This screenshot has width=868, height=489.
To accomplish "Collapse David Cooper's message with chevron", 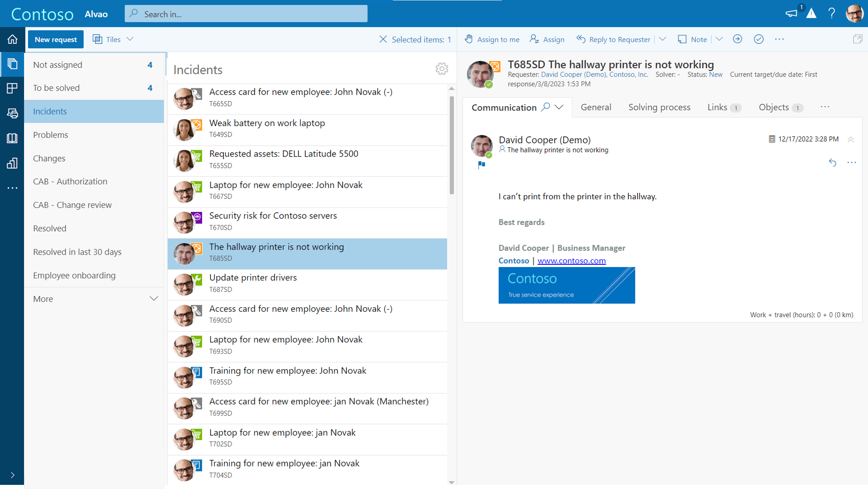I will point(851,139).
